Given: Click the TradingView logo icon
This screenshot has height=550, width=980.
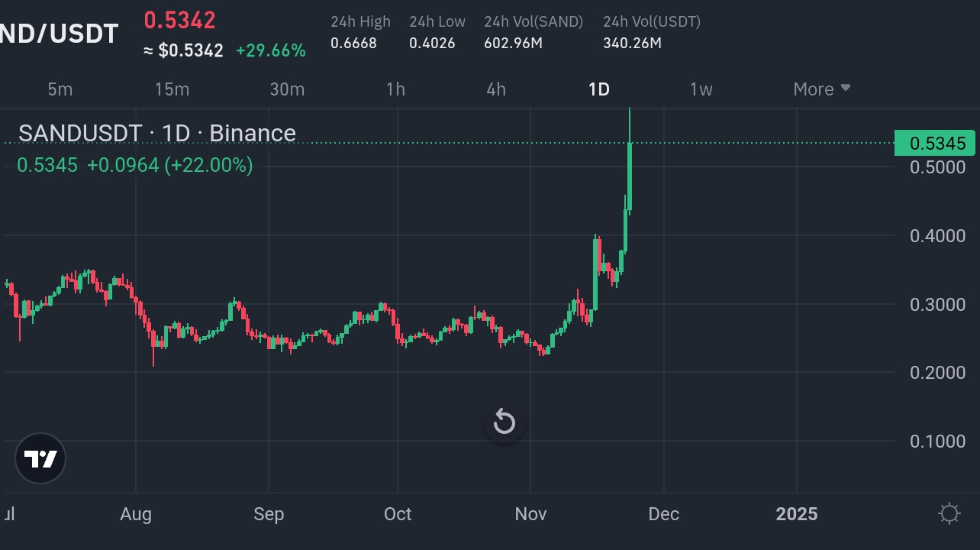Looking at the screenshot, I should [x=40, y=458].
